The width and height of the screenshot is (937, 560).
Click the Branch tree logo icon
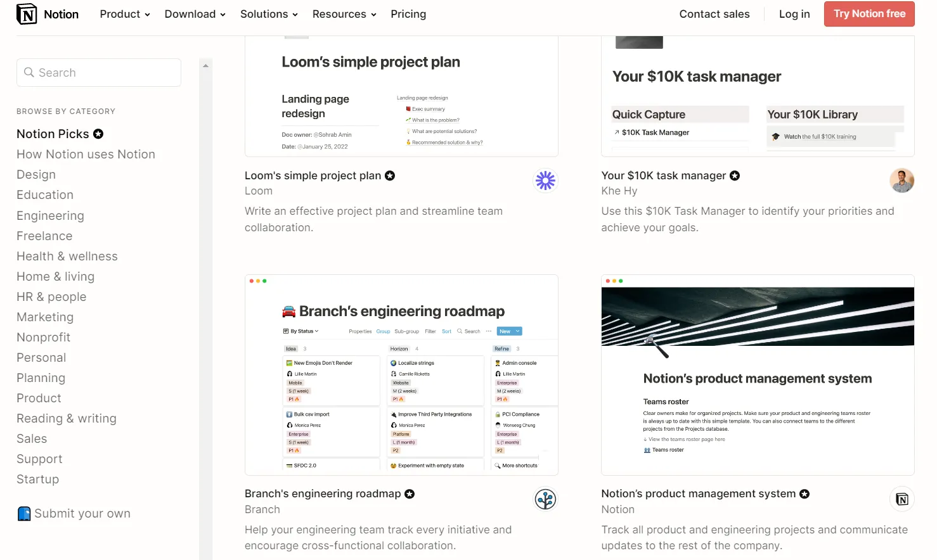(545, 499)
